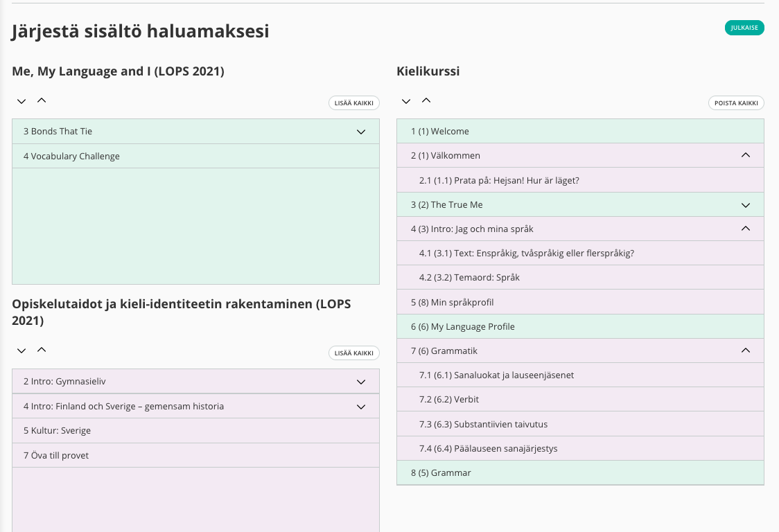The image size is (779, 532).
Task: Click Lisää kaikki for Opiskelutaidot section
Action: click(x=353, y=353)
